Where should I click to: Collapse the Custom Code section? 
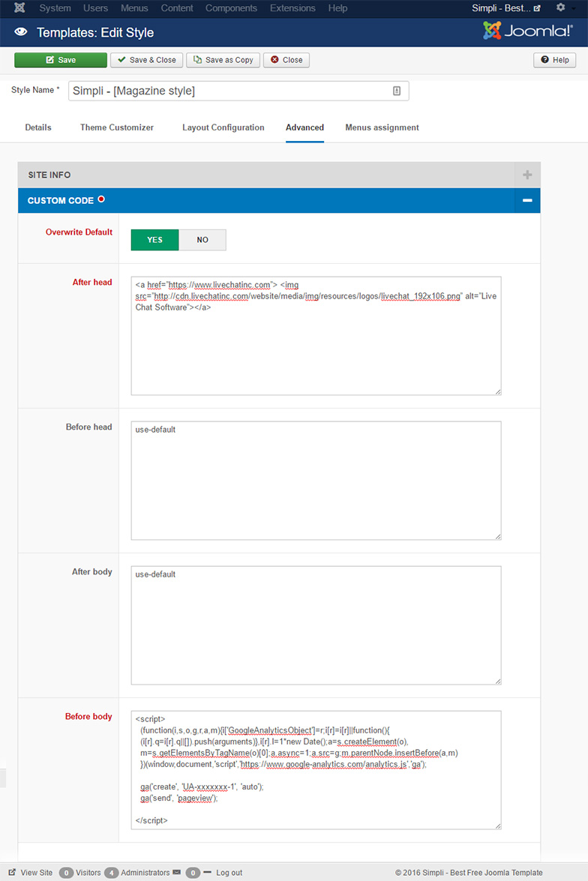(x=527, y=201)
